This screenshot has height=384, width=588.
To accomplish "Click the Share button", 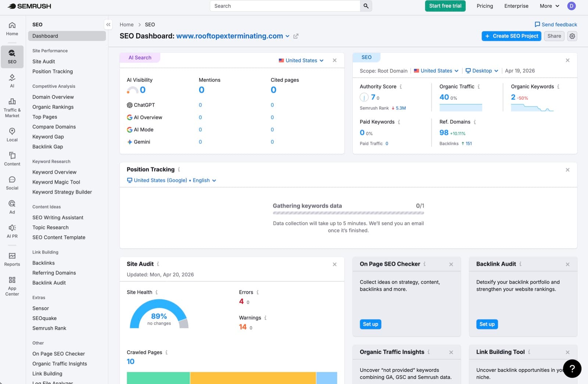I will click(554, 36).
